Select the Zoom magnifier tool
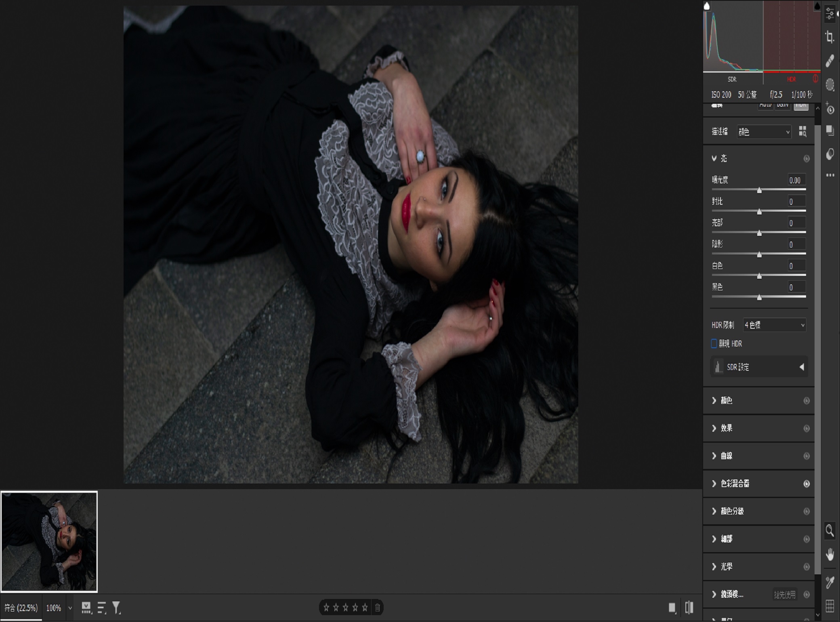Screen dimensions: 840x622 point(830,531)
